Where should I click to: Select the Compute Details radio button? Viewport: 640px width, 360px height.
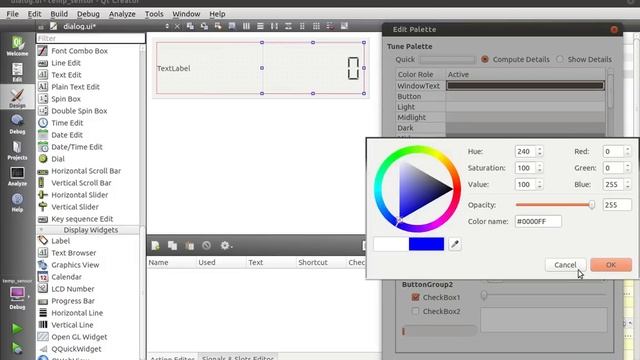tap(484, 59)
